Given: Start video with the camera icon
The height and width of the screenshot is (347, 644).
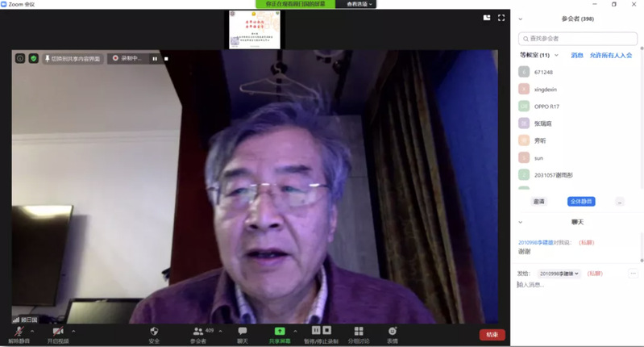Looking at the screenshot, I should [57, 331].
